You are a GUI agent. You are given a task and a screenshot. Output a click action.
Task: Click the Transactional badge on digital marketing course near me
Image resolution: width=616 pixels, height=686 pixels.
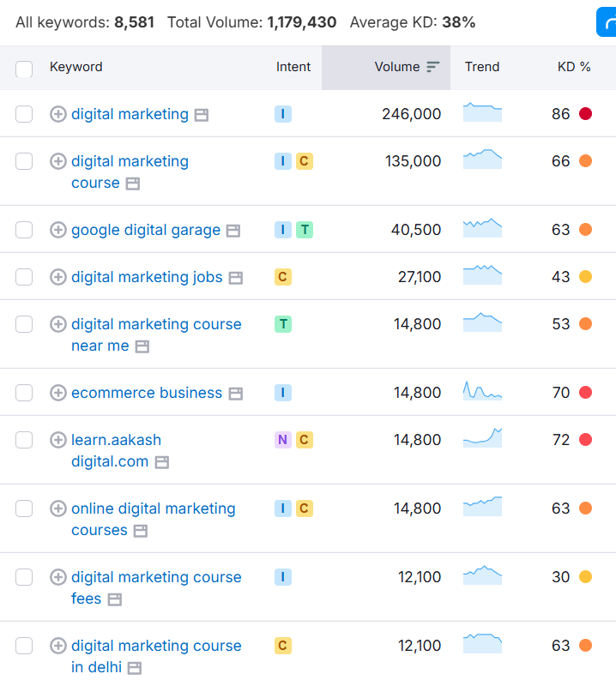[x=283, y=324]
